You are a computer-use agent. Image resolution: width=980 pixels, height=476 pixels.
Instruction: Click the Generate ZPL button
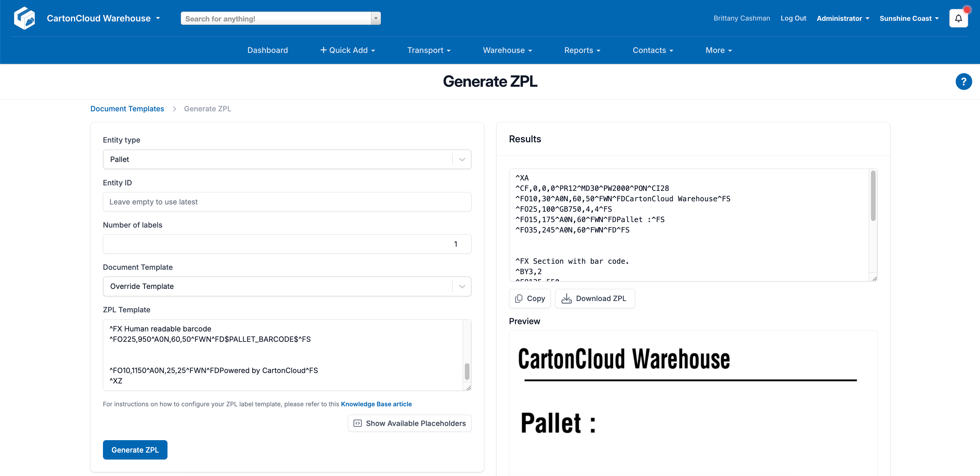point(135,450)
